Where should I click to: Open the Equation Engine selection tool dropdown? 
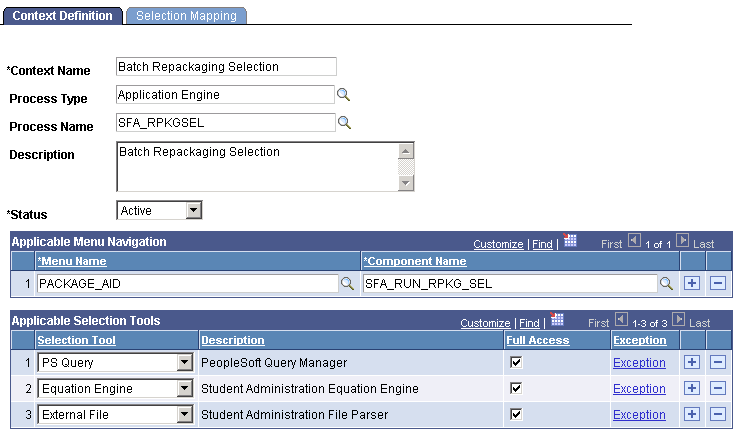pos(184,388)
